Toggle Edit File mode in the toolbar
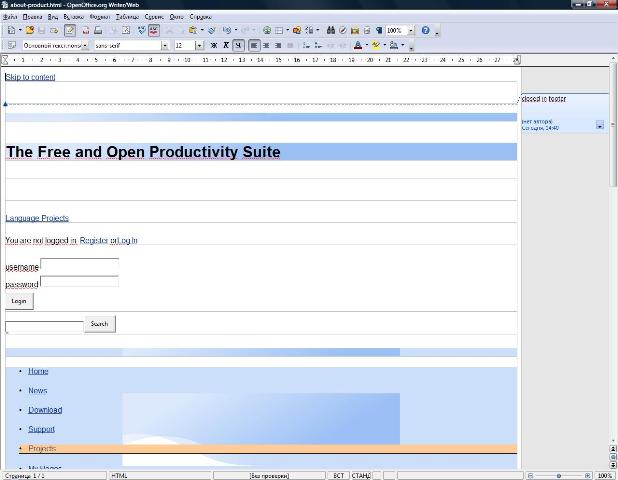The width and height of the screenshot is (618, 480). coord(70,30)
